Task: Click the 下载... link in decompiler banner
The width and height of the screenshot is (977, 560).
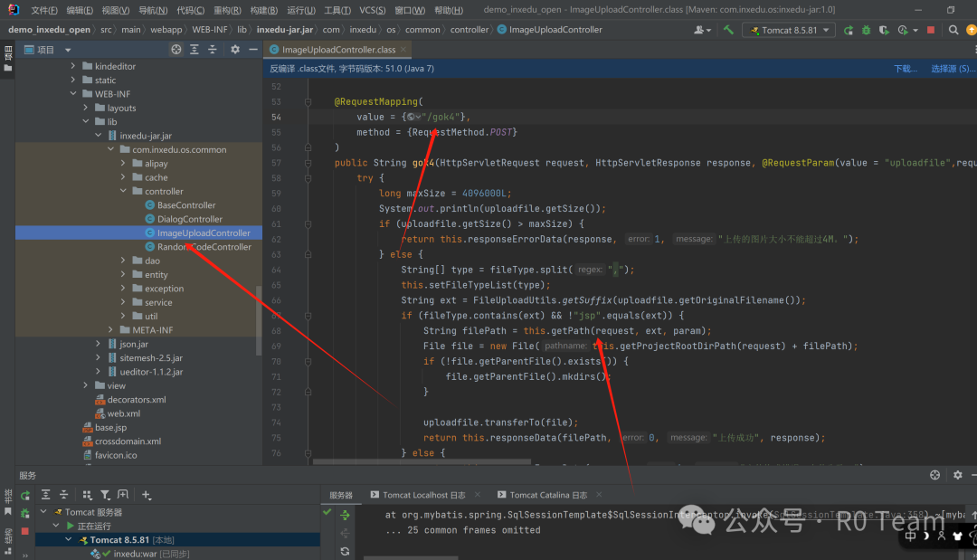Action: (906, 69)
